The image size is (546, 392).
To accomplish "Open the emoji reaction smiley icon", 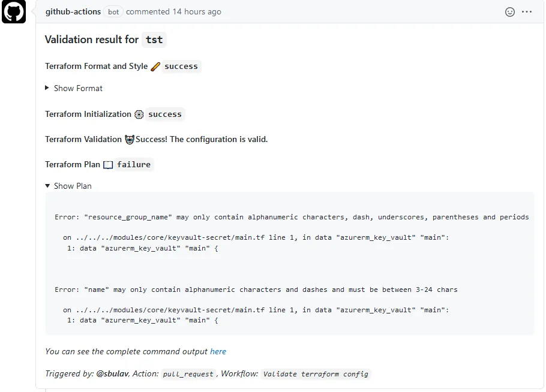I will [509, 11].
